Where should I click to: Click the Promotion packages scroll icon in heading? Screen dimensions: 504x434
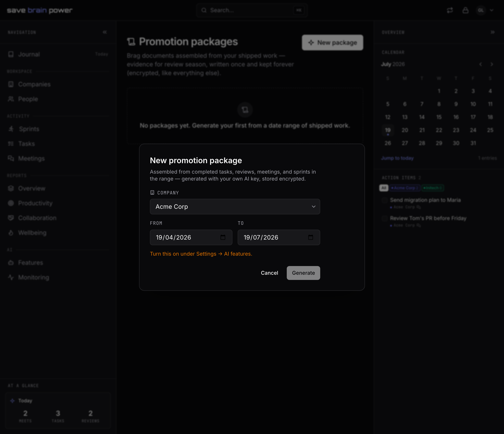click(131, 41)
